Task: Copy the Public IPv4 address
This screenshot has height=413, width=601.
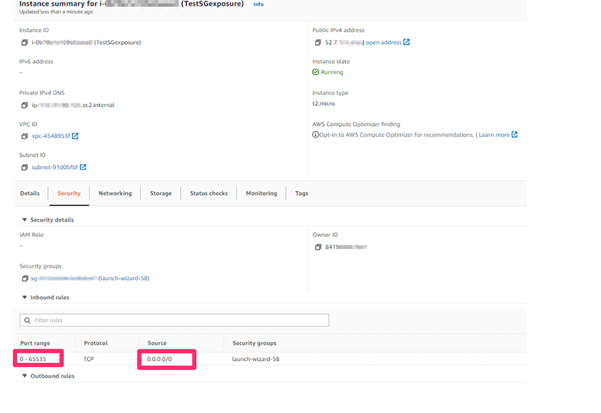Action: click(318, 43)
